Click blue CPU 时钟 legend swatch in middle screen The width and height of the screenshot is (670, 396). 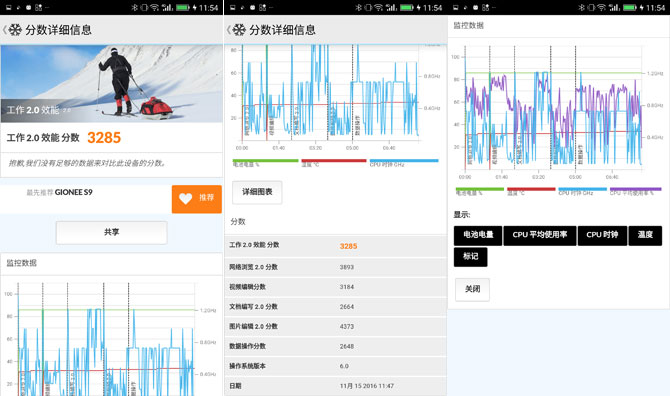(x=404, y=161)
